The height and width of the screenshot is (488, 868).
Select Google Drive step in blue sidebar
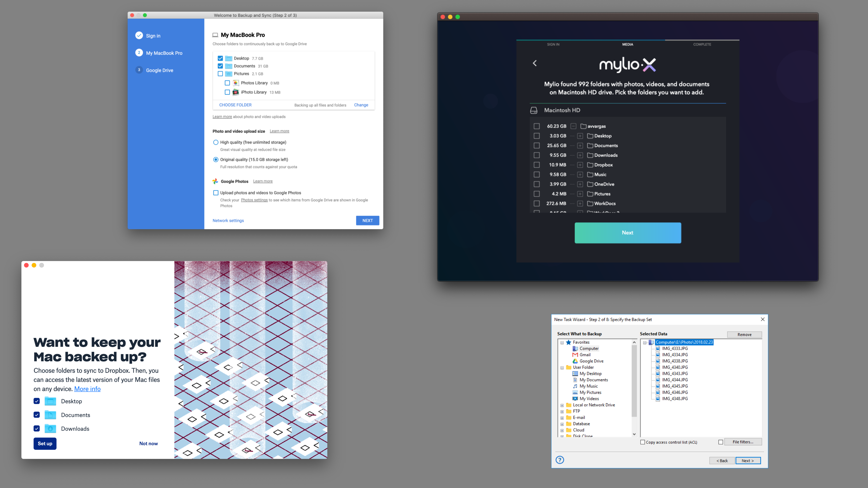(x=159, y=70)
